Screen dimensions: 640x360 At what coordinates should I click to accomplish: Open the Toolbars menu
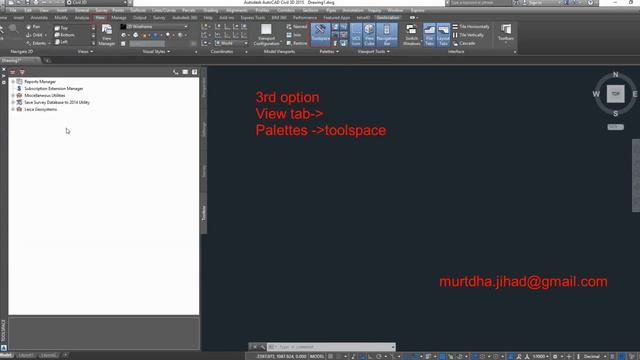506,33
